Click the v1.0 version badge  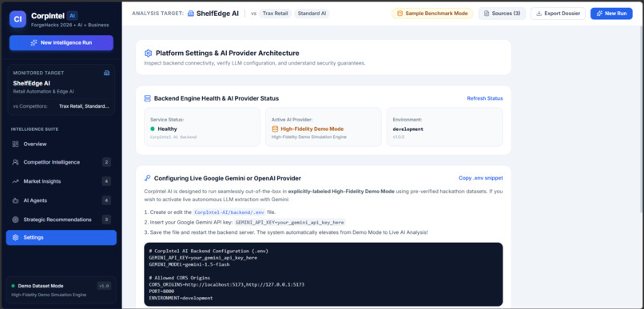click(104, 286)
